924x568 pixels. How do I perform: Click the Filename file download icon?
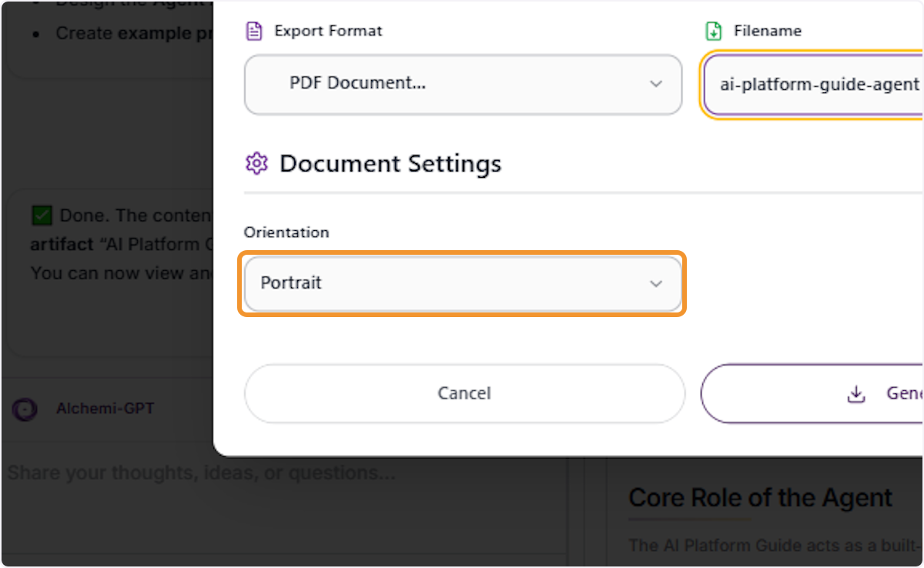point(714,32)
